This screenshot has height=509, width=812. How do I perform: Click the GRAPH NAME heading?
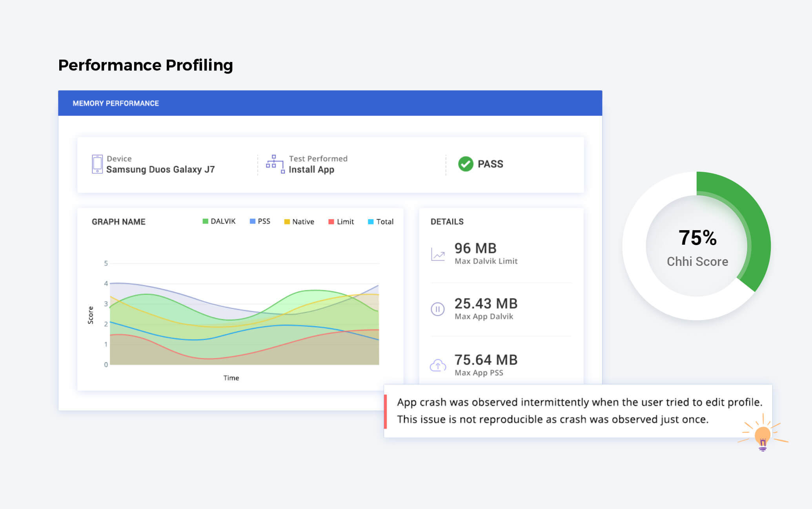coord(118,222)
